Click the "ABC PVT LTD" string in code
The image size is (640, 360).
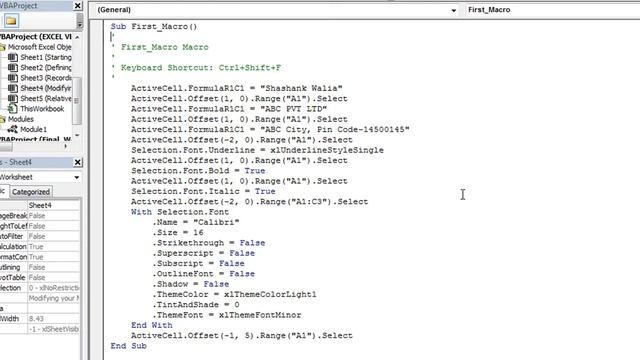(x=293, y=109)
